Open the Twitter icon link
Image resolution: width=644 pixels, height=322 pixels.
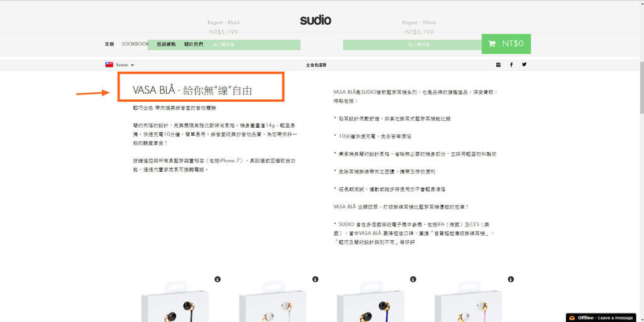pos(524,64)
